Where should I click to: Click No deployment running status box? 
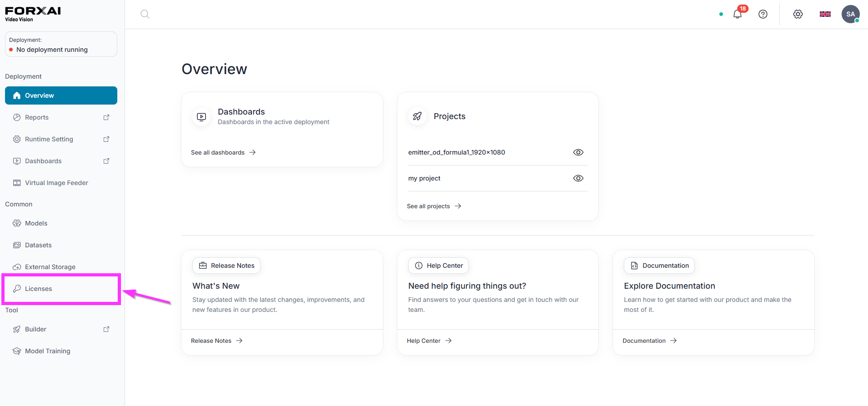click(61, 44)
